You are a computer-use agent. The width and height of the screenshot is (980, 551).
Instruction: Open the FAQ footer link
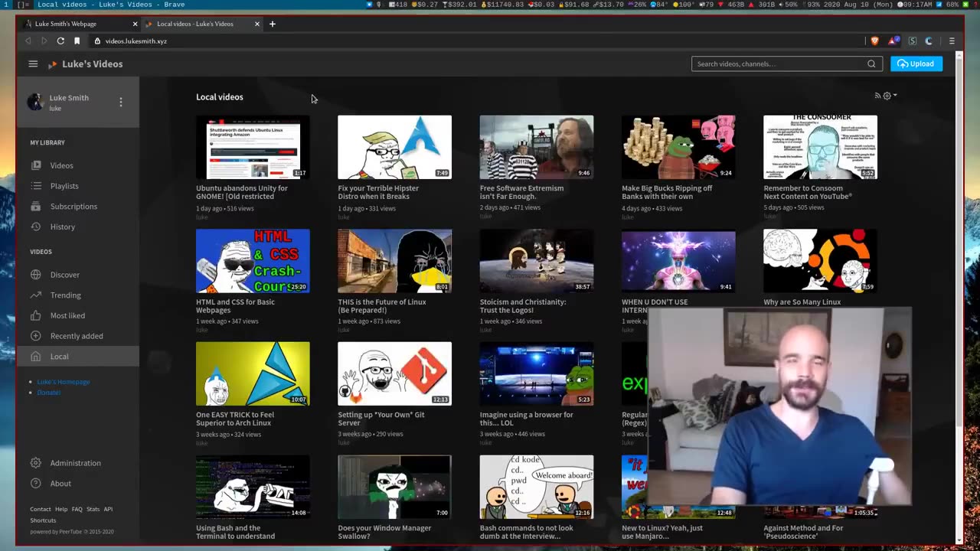pos(77,509)
